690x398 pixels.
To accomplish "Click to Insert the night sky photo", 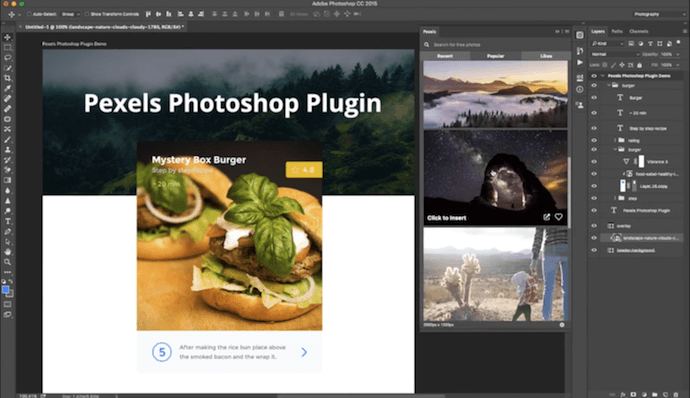I will [x=447, y=218].
